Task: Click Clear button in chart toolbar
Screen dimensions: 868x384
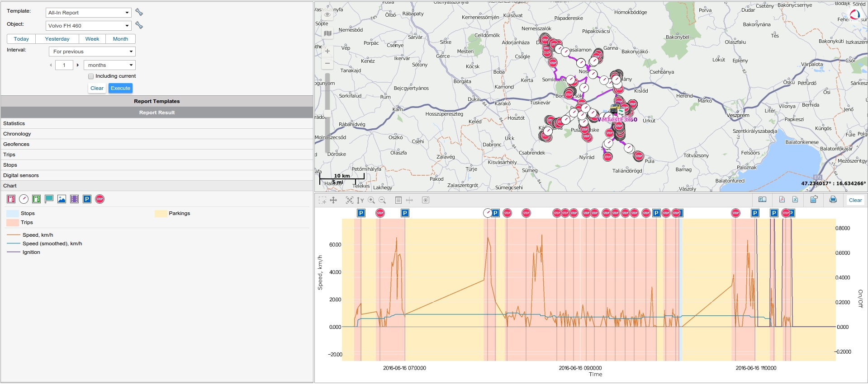Action: tap(855, 200)
